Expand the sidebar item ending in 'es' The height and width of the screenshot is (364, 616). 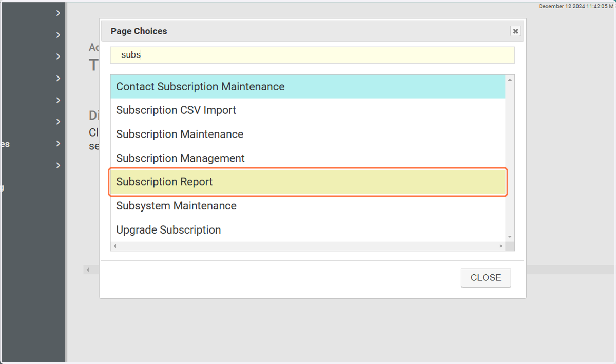(x=59, y=144)
